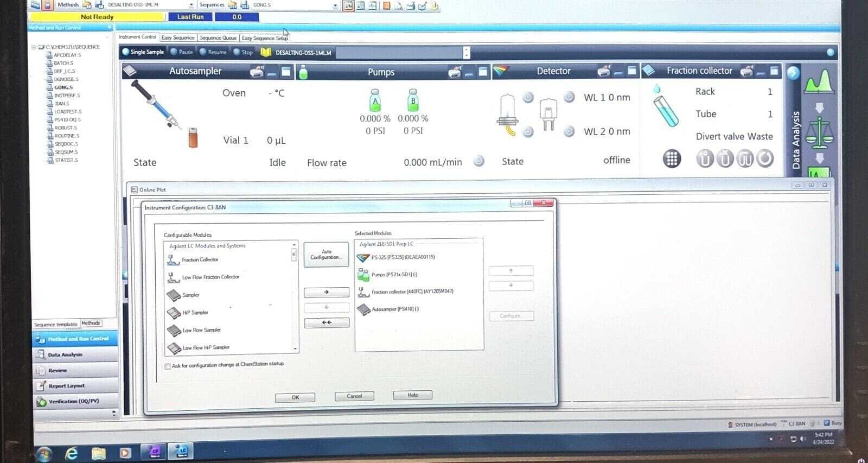Open the Autosampler panel printer icon
Screen dimensions: 868x463
click(257, 71)
